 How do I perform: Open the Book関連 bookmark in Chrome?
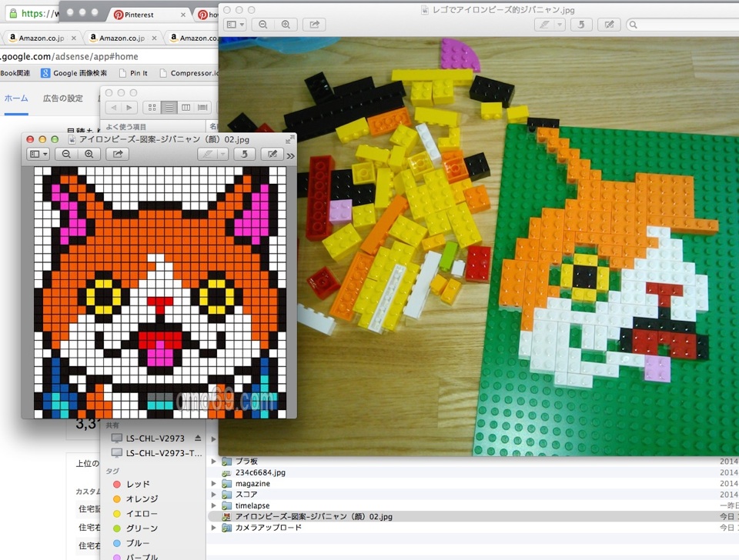point(15,73)
